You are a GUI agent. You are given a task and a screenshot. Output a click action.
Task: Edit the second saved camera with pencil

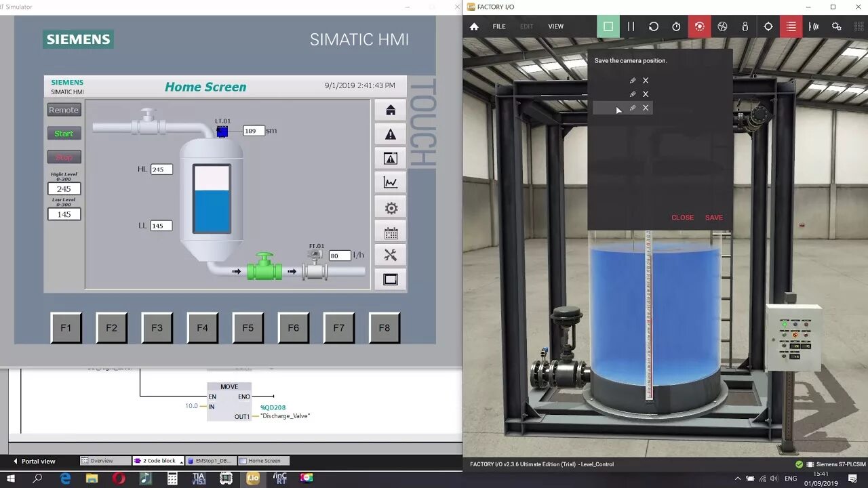pos(633,94)
